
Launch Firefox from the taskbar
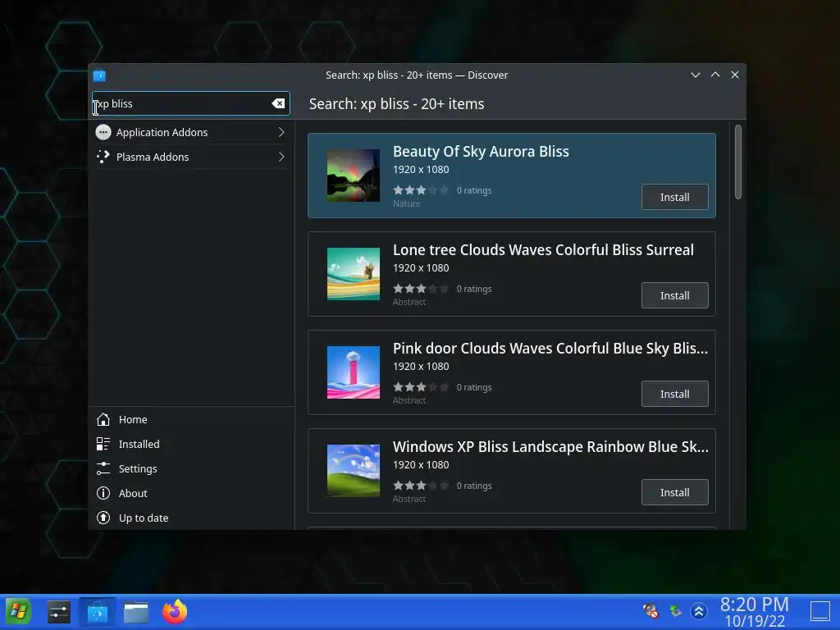coord(175,612)
